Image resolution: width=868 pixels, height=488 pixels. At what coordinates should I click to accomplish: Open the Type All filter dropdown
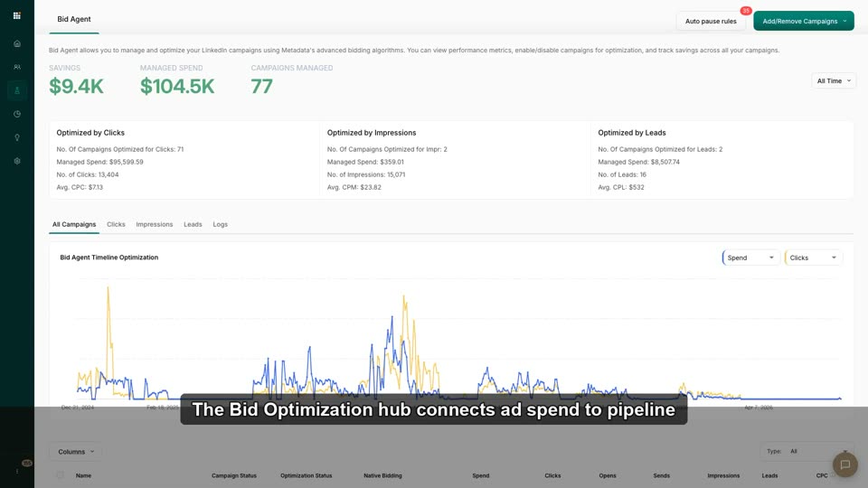[x=807, y=452]
